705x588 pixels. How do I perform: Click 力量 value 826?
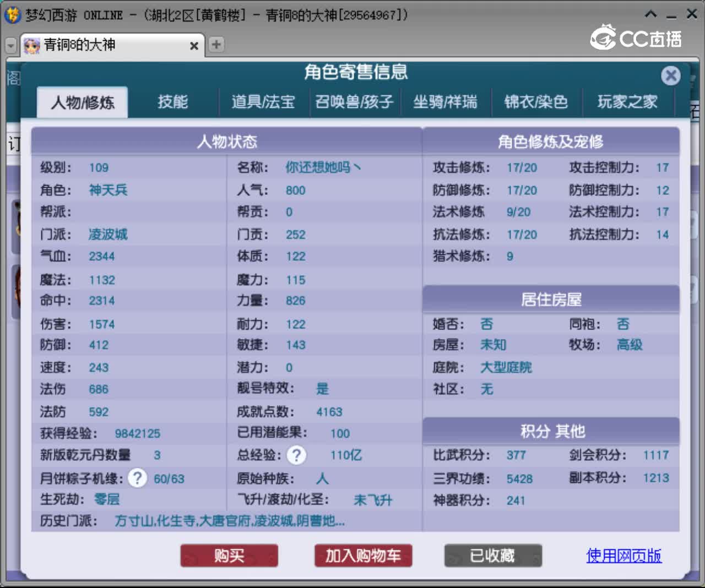coord(295,301)
